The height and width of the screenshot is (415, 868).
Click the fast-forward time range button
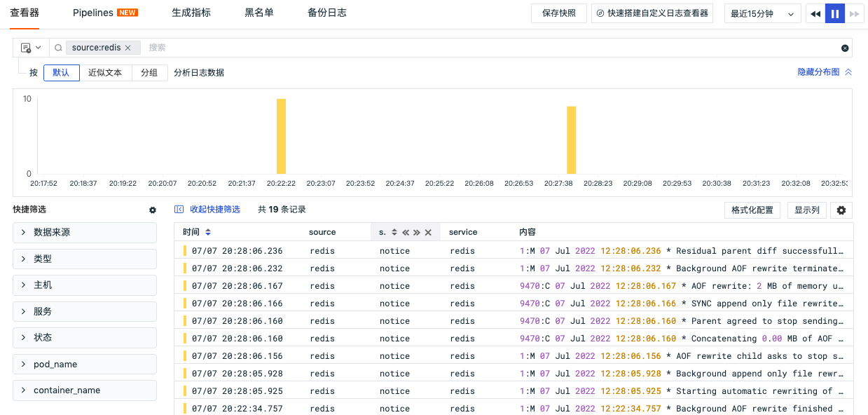853,13
